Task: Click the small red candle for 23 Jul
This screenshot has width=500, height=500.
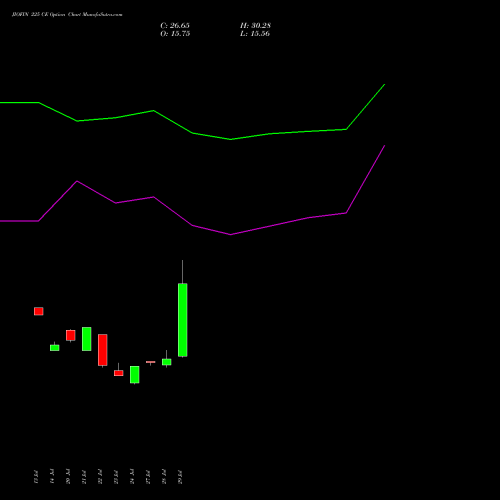Action: click(x=119, y=373)
